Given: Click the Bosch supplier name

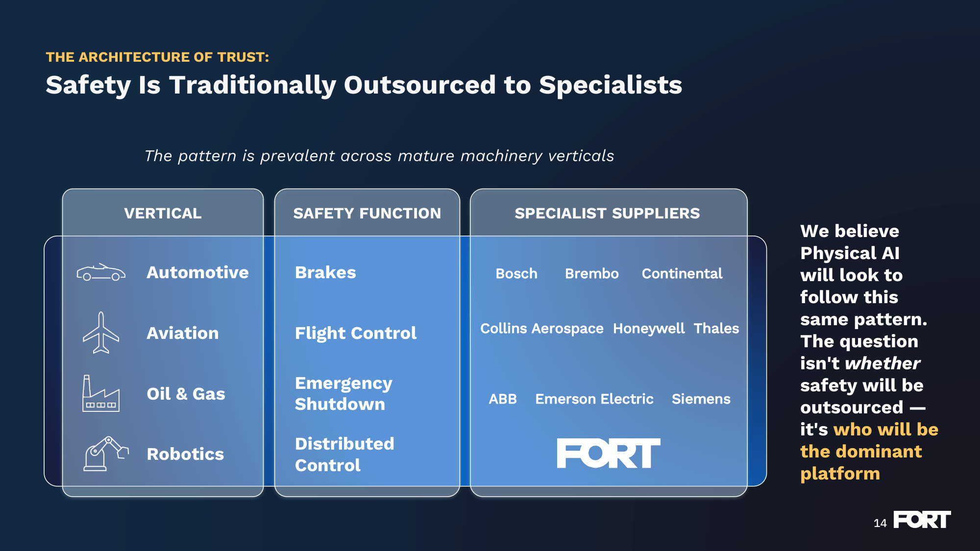Looking at the screenshot, I should 516,273.
